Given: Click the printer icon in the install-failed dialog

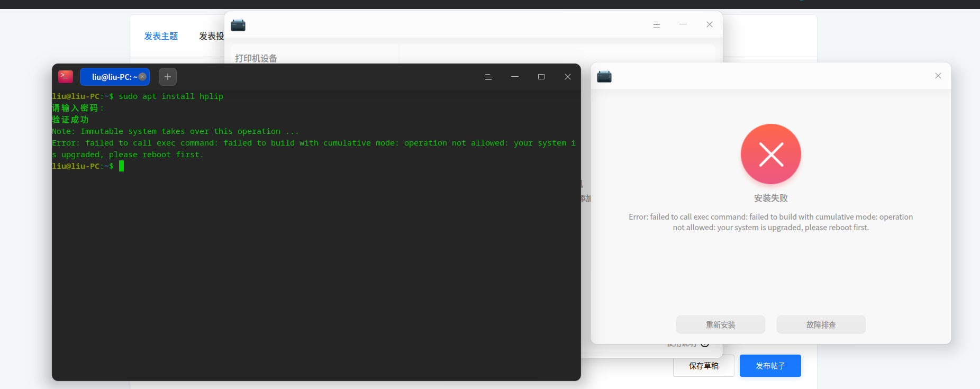Looking at the screenshot, I should click(604, 77).
